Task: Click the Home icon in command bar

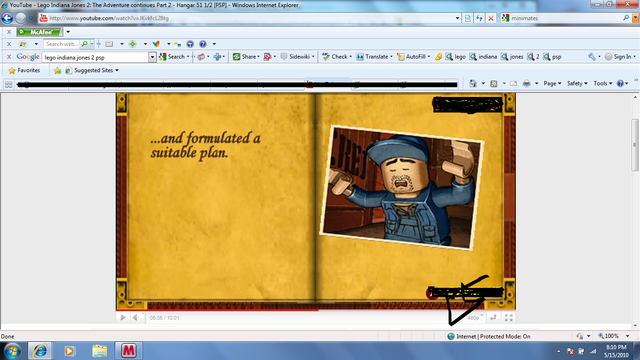Action: (473, 83)
